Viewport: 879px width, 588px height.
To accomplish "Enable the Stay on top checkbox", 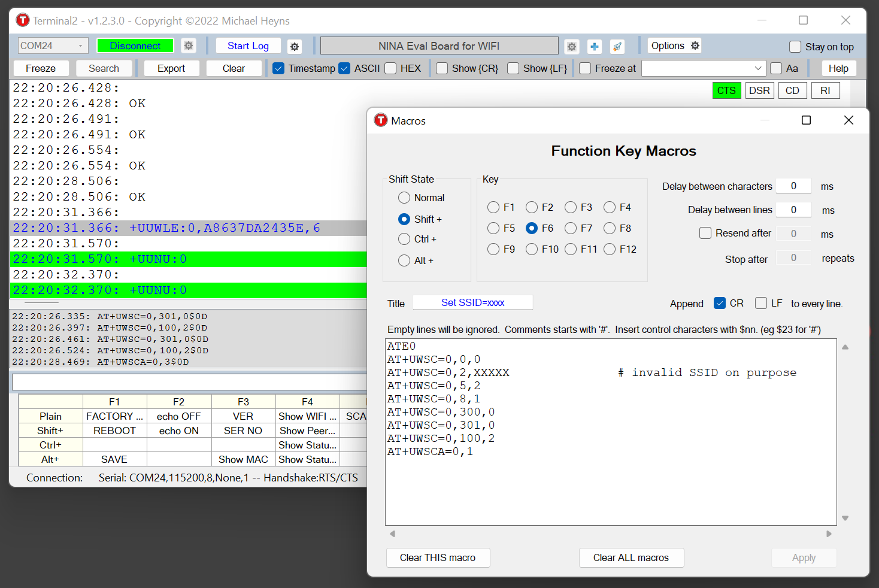I will [x=795, y=47].
